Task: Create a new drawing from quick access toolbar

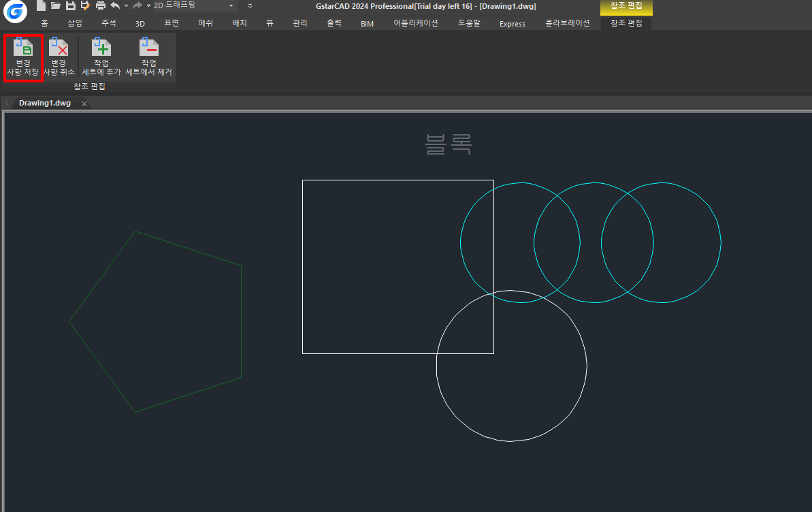Action: click(x=41, y=5)
